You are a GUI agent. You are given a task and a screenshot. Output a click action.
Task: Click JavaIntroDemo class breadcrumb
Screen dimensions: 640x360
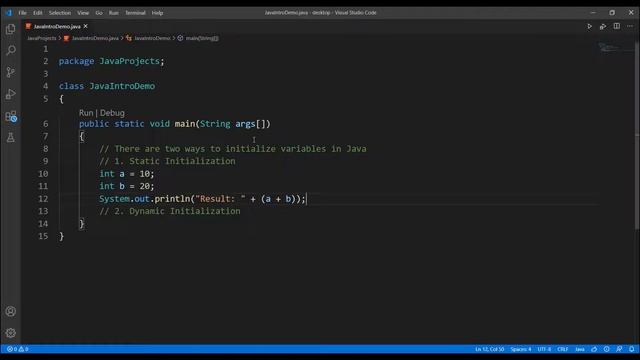[x=148, y=38]
